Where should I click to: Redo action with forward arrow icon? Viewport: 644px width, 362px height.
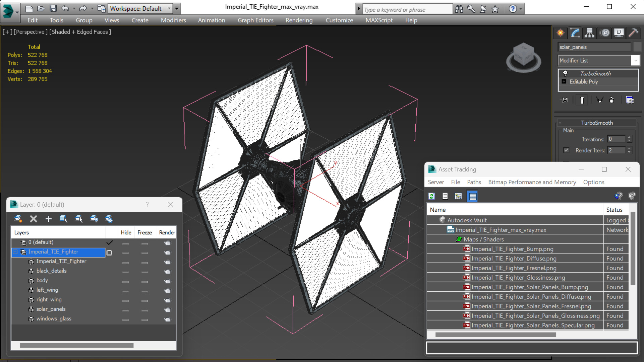(83, 8)
